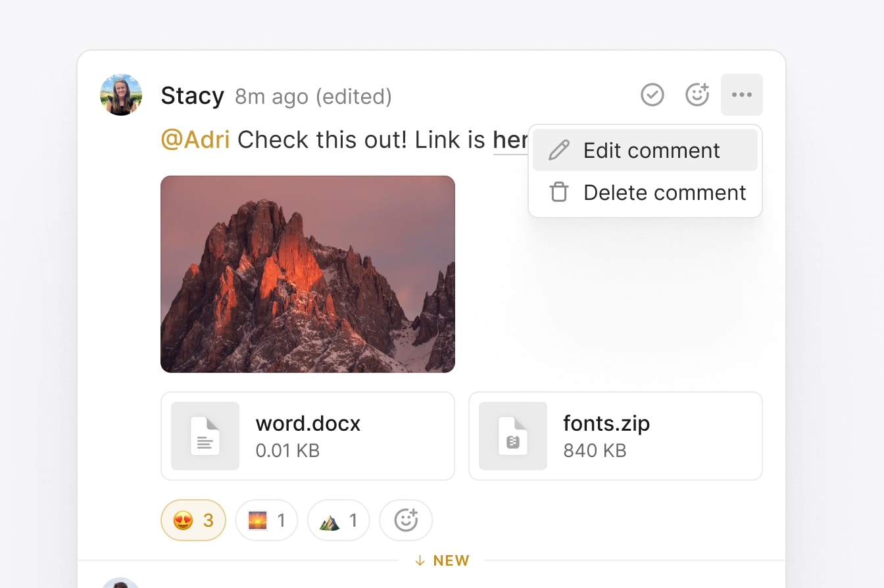Open the add reaction smiley below the attachments

406,520
